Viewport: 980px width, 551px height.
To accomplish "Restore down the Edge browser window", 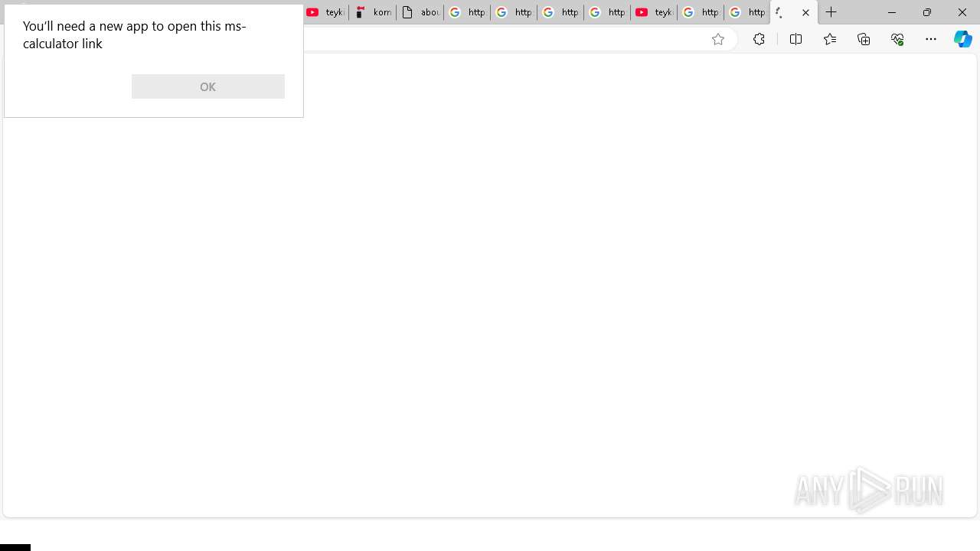I will (x=927, y=12).
